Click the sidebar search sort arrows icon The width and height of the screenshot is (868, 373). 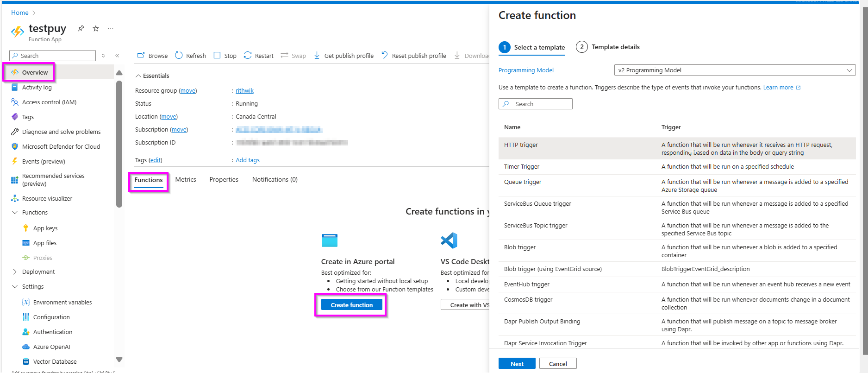tap(103, 56)
